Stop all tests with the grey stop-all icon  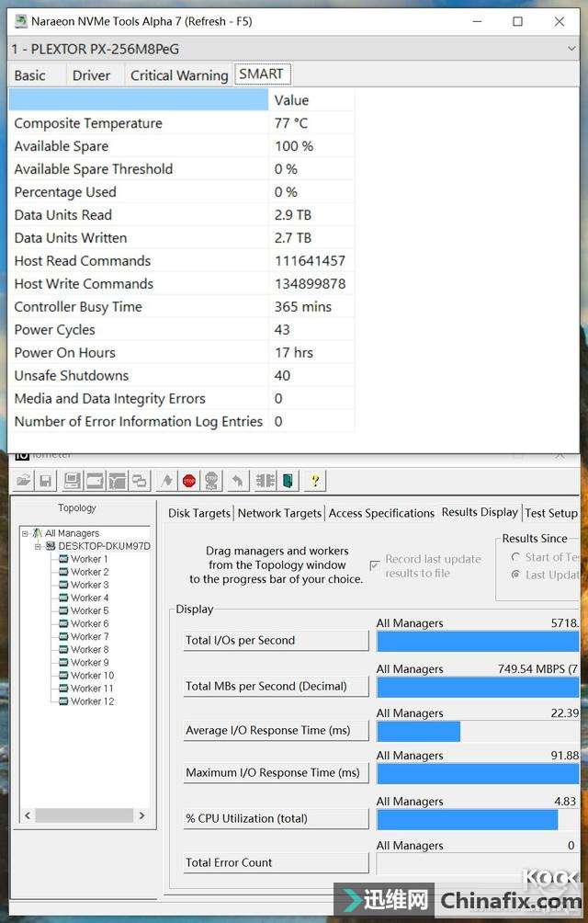(x=211, y=481)
